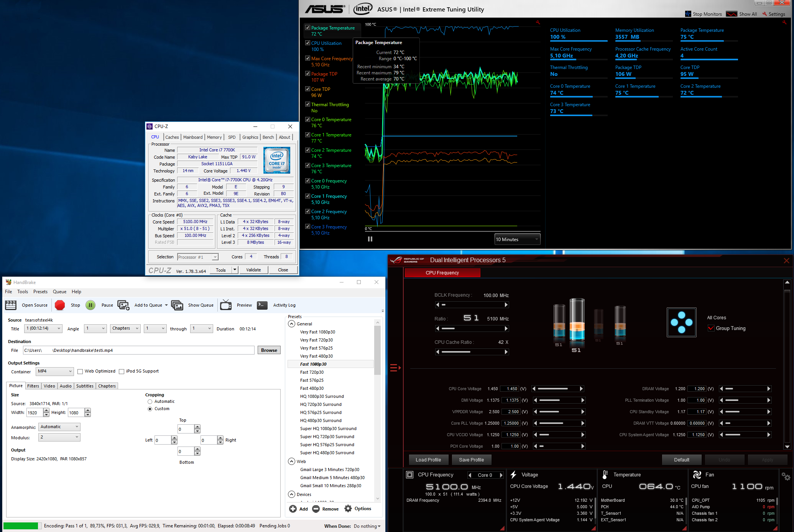Screen dimensions: 794x532
Task: Switch to the Video tab in HandBrake
Action: (49, 386)
